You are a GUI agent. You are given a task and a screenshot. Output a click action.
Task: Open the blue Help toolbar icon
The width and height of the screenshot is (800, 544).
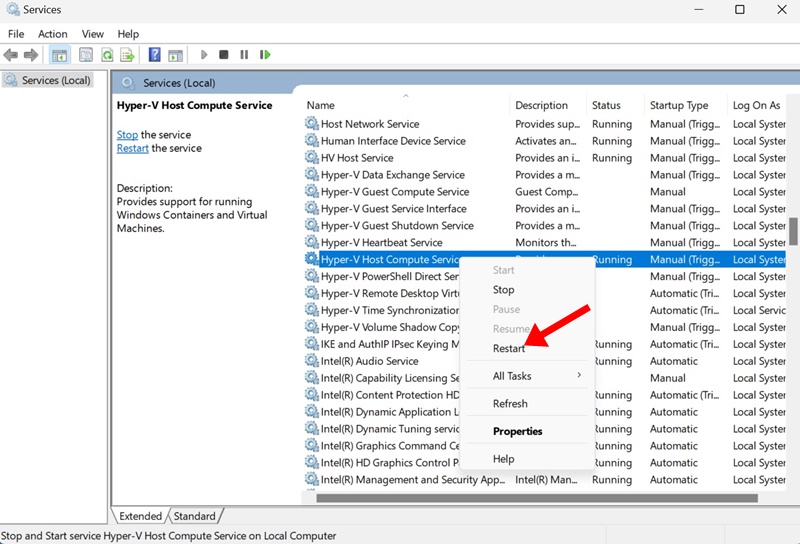point(155,55)
